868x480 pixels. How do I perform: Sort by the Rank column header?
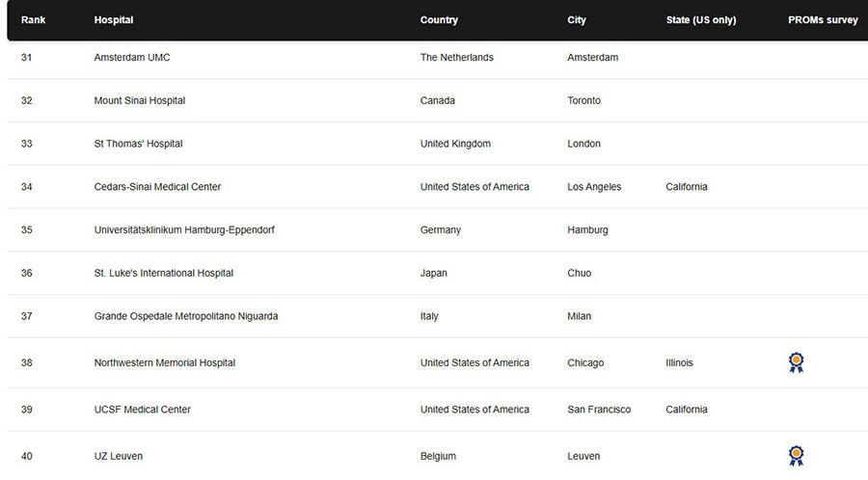pos(34,19)
